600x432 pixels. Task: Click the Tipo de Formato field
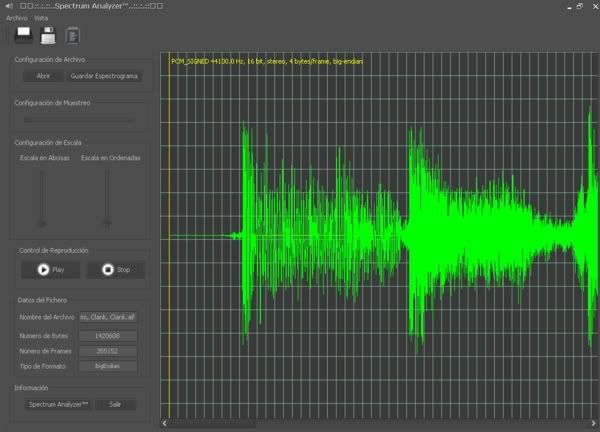pyautogui.click(x=108, y=366)
